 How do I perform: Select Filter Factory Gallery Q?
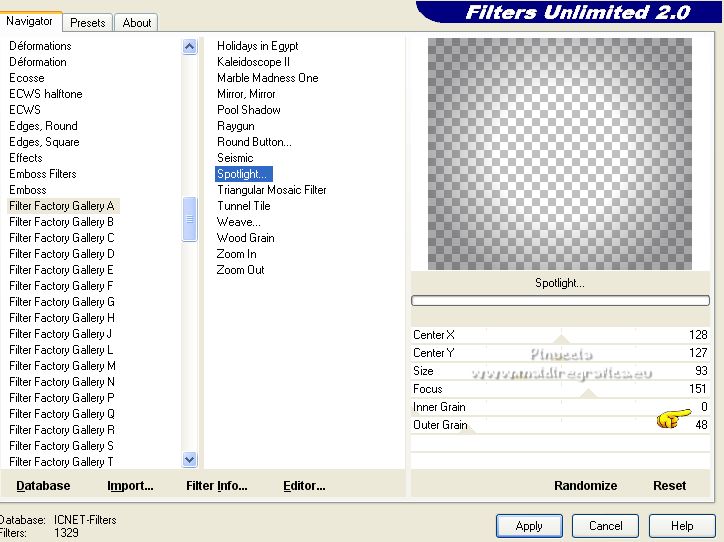click(61, 414)
